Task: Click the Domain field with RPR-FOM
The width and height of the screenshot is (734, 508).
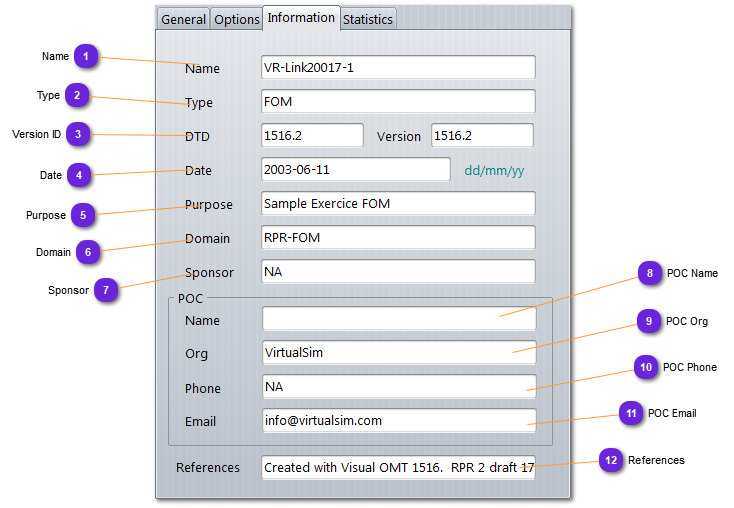Action: pyautogui.click(x=398, y=238)
